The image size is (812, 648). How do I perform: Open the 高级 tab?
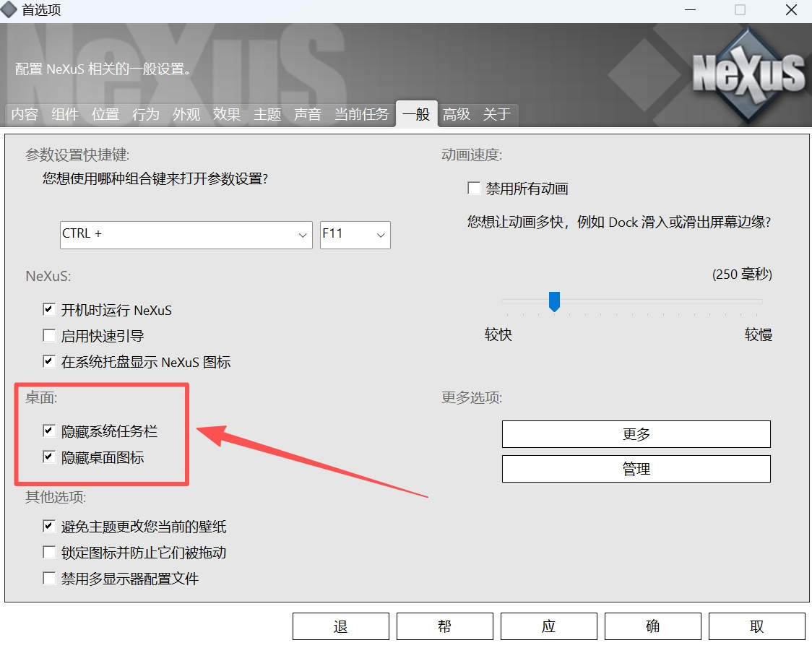pyautogui.click(x=457, y=114)
